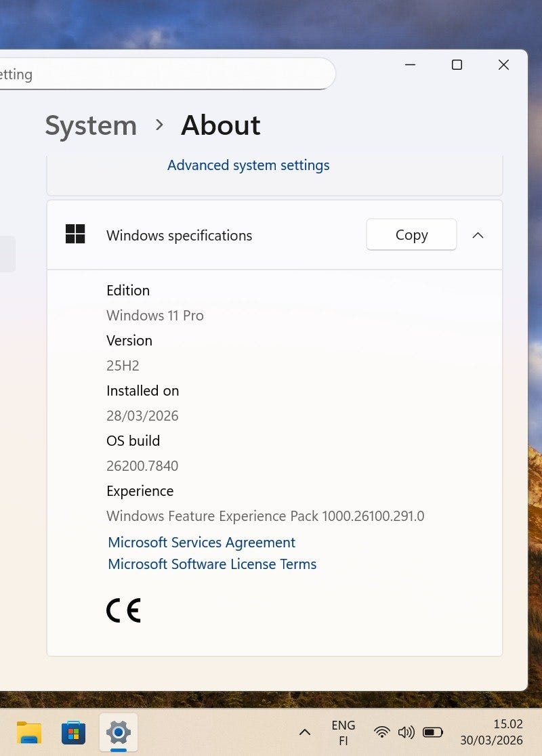Open File Explorer from the taskbar
Image resolution: width=542 pixels, height=756 pixels.
click(x=29, y=732)
